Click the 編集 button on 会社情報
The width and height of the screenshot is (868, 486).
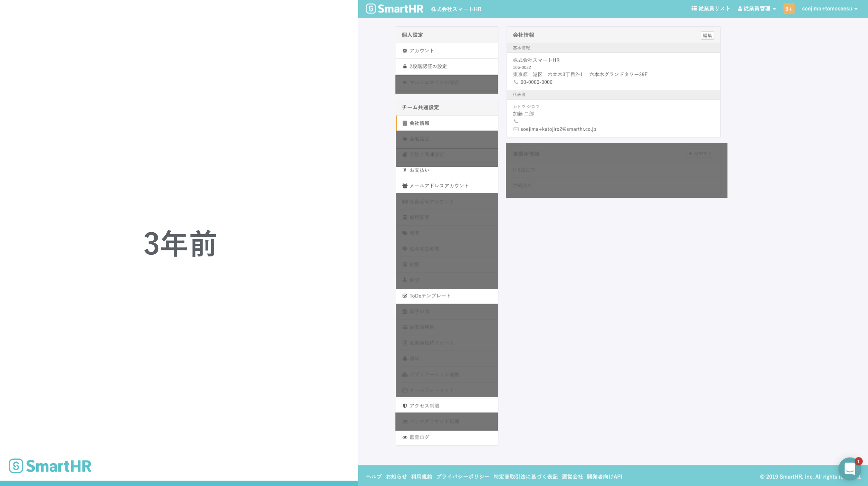click(x=707, y=36)
